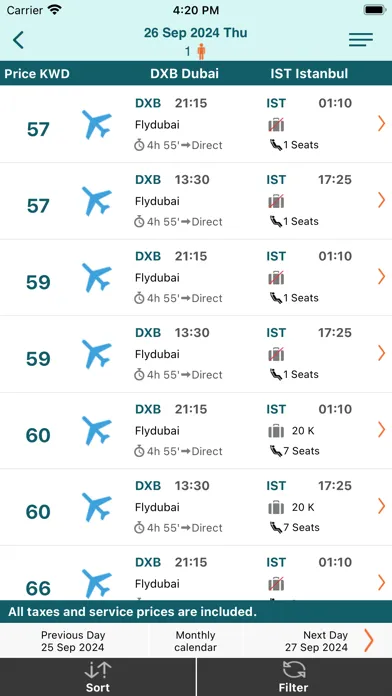Image resolution: width=392 pixels, height=696 pixels.
Task: Tap the orange Next Day arrow
Action: [x=368, y=640]
